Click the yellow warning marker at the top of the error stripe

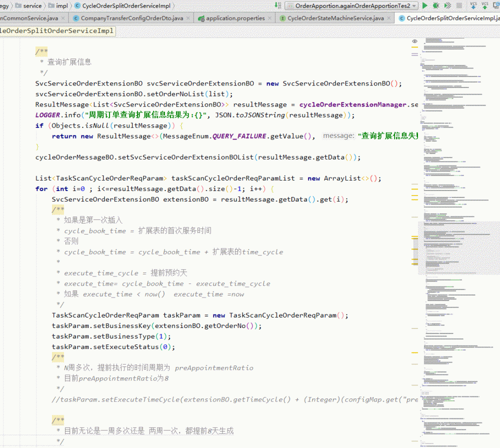414,47
